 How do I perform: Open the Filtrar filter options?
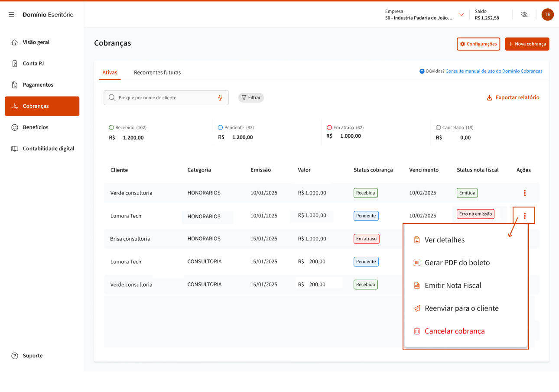[x=251, y=97]
